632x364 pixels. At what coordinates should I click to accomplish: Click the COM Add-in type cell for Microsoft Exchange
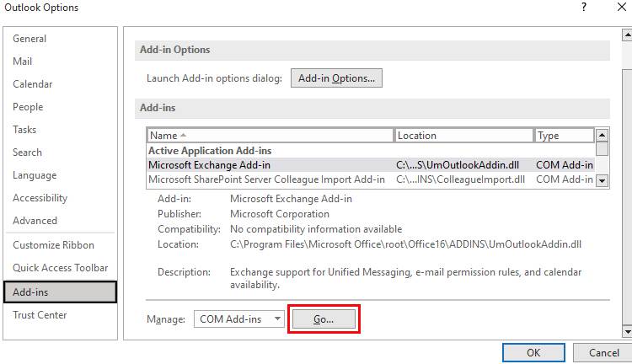point(565,165)
